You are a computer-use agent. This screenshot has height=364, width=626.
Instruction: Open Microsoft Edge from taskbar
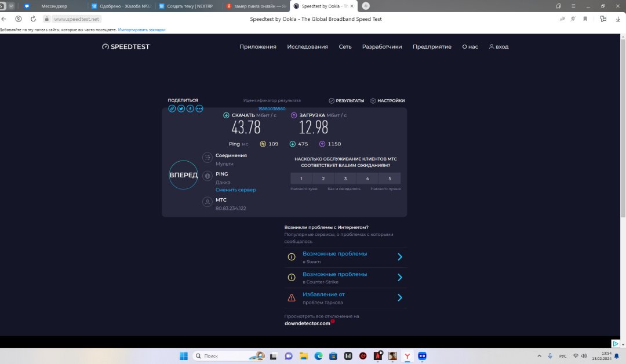(x=318, y=356)
